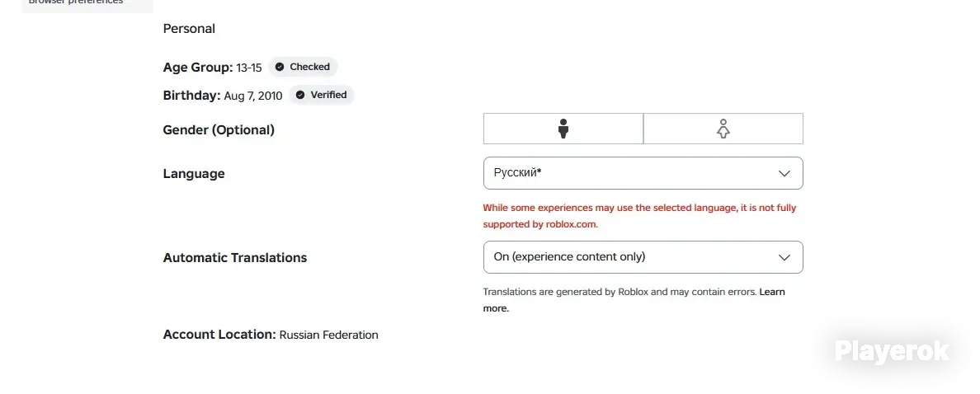
Task: Open the Language dropdown showing Русский
Action: coord(643,173)
